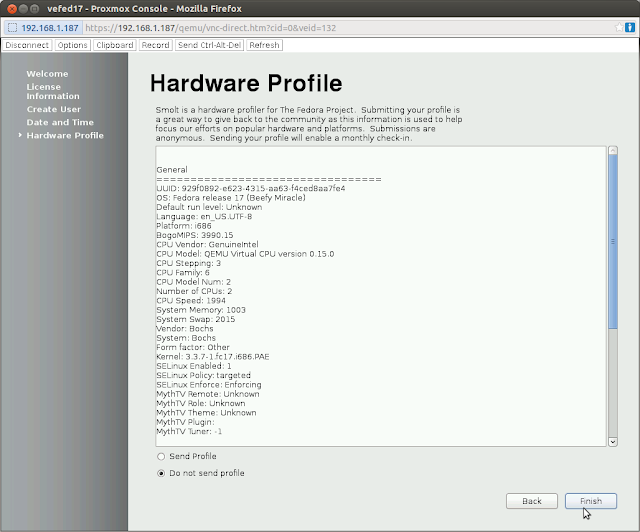
Task: Minimize the Firefox window
Action: pyautogui.click(x=23, y=9)
